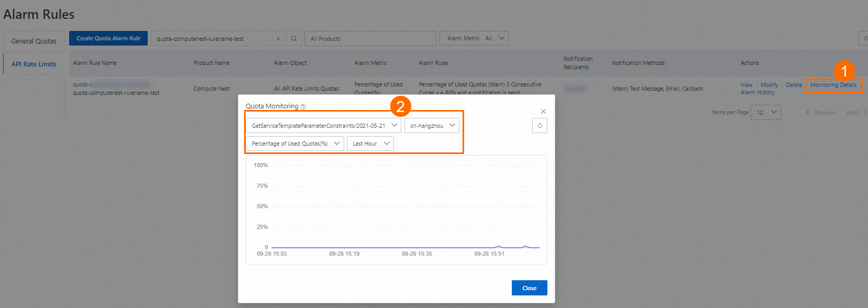The width and height of the screenshot is (868, 308).
Task: Click the Close button in the dialog
Action: pos(530,288)
